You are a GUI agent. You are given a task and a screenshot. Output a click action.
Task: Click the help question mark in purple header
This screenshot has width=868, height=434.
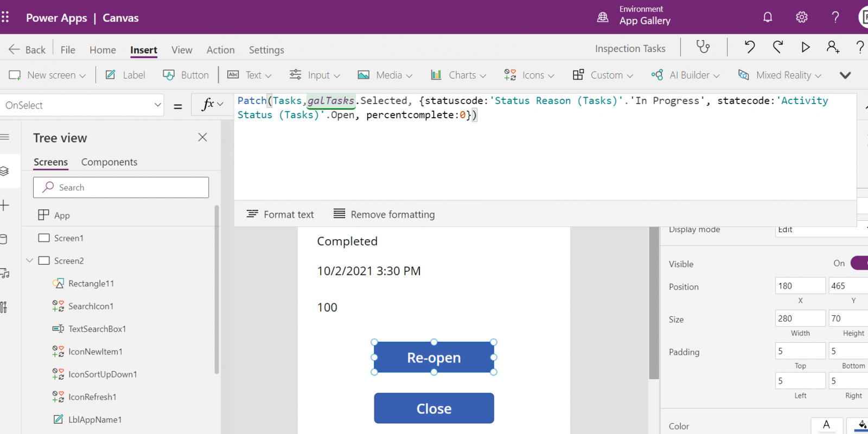[835, 17]
